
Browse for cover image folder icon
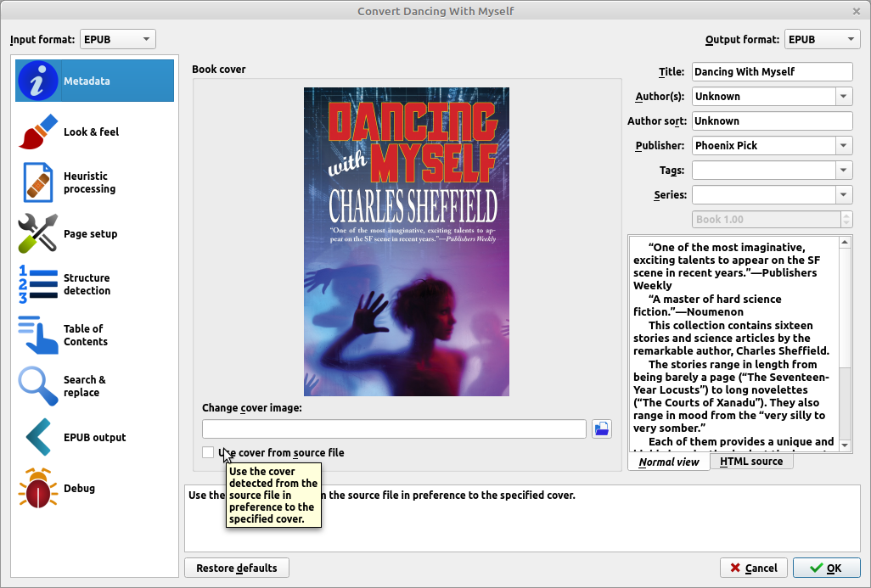[602, 428]
